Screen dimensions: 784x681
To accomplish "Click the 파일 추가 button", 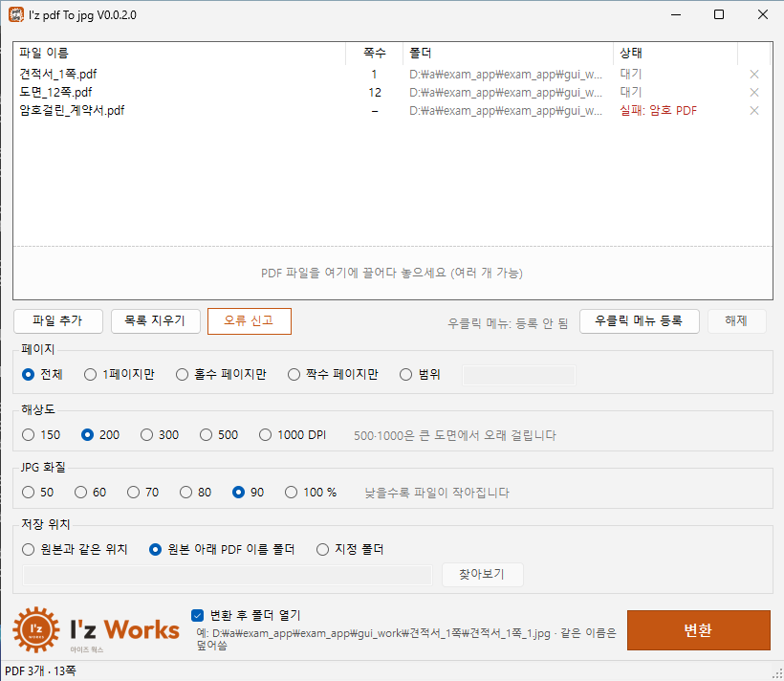I will tap(58, 320).
